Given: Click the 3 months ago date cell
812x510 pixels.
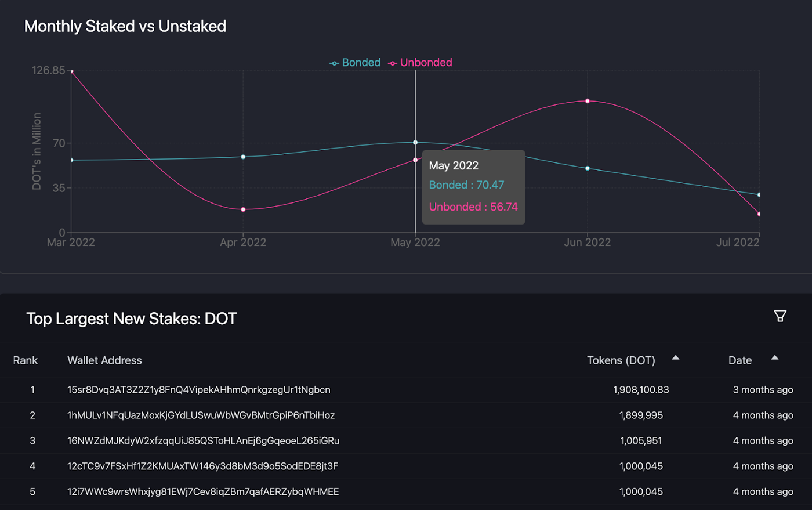Looking at the screenshot, I should [763, 390].
